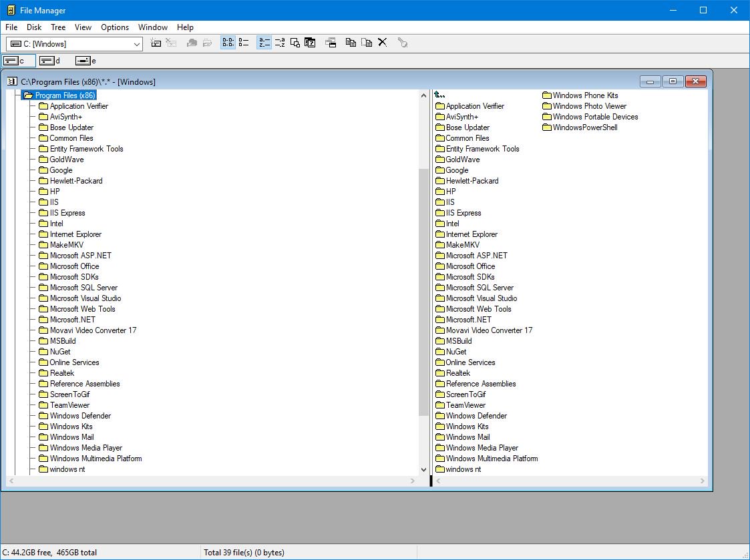Click the tree pane vertical scrollbar thumb
The width and height of the screenshot is (750, 560).
423,292
